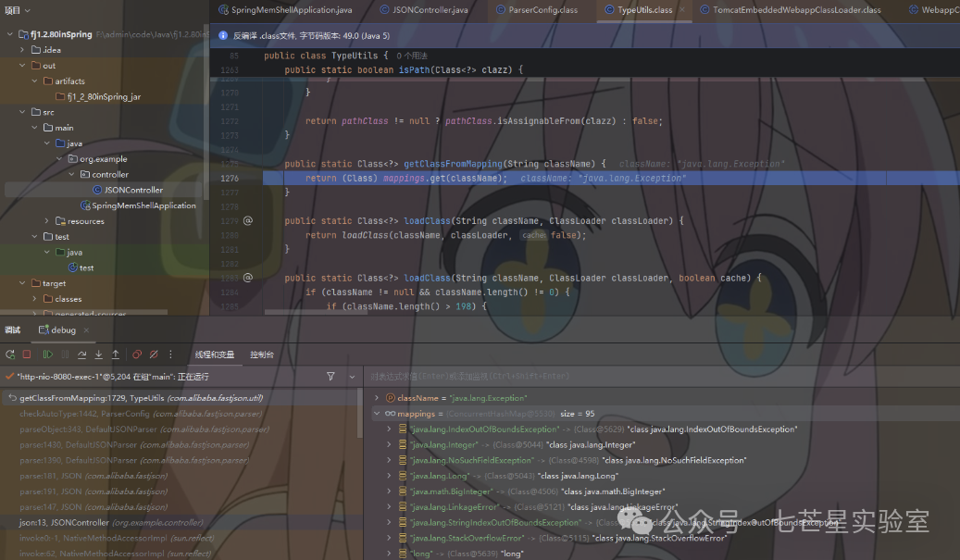Expand the className variable node
The image size is (960, 560).
[376, 398]
